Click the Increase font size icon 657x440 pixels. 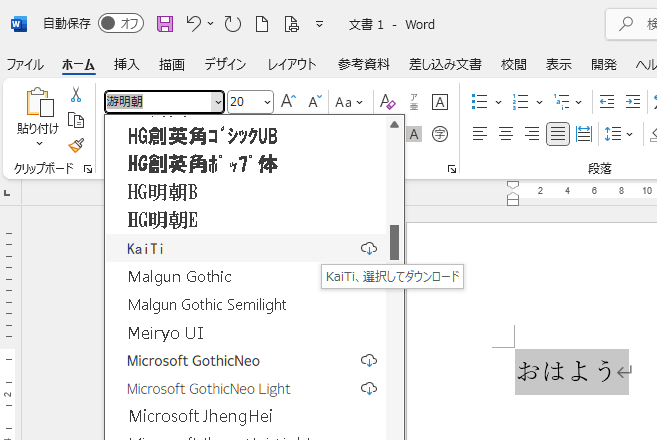pyautogui.click(x=289, y=102)
